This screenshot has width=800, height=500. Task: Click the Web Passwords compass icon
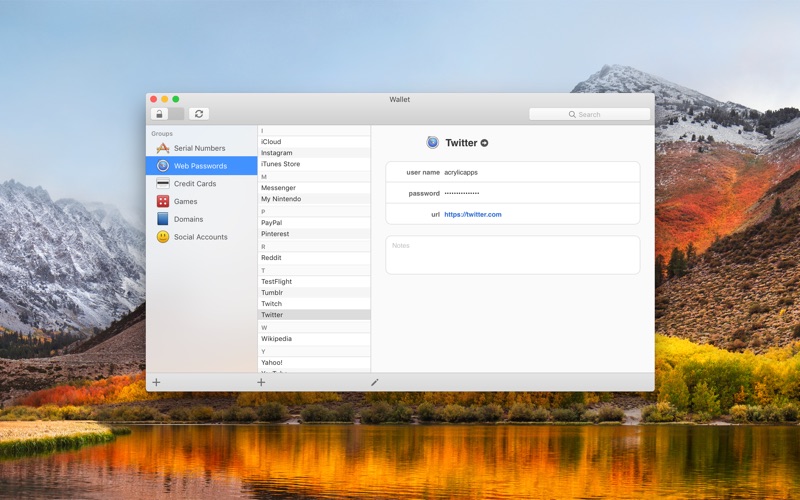(x=163, y=166)
